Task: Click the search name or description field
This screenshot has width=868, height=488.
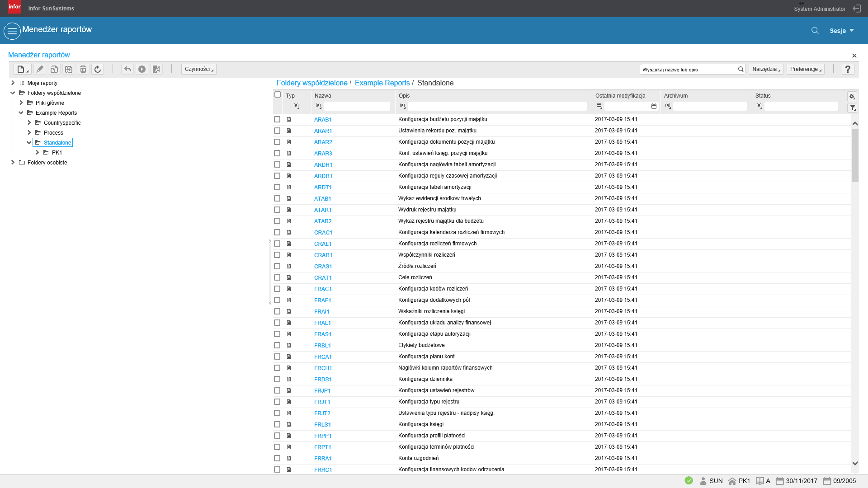Action: pos(688,69)
